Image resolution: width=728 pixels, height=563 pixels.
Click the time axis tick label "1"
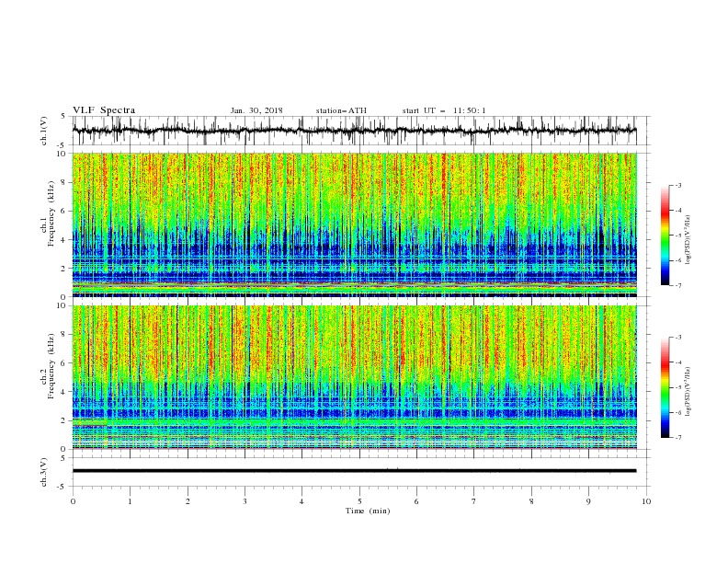pos(130,501)
